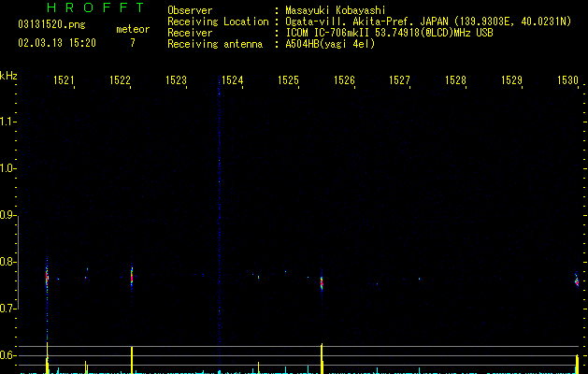
Task: Click the meteor count label
Action: pyautogui.click(x=133, y=29)
